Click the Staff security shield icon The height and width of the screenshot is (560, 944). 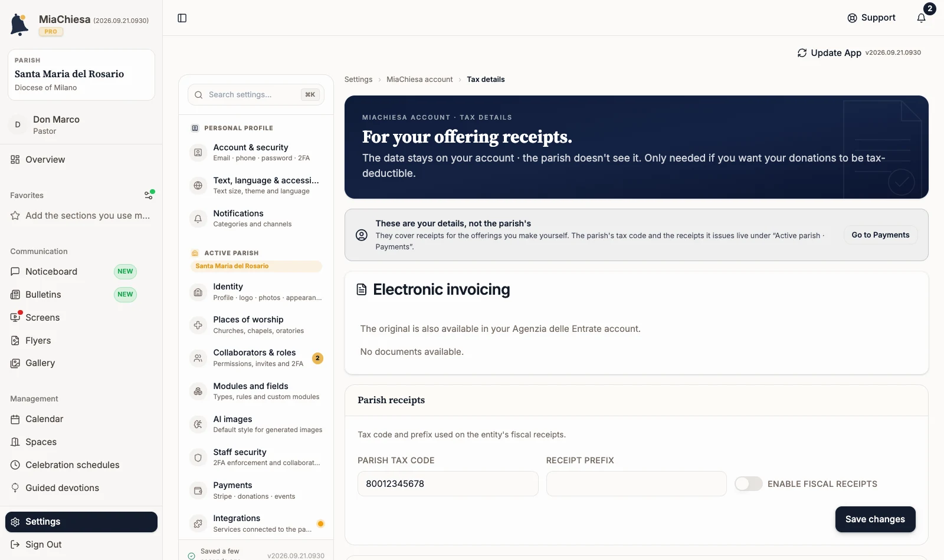coord(198,458)
